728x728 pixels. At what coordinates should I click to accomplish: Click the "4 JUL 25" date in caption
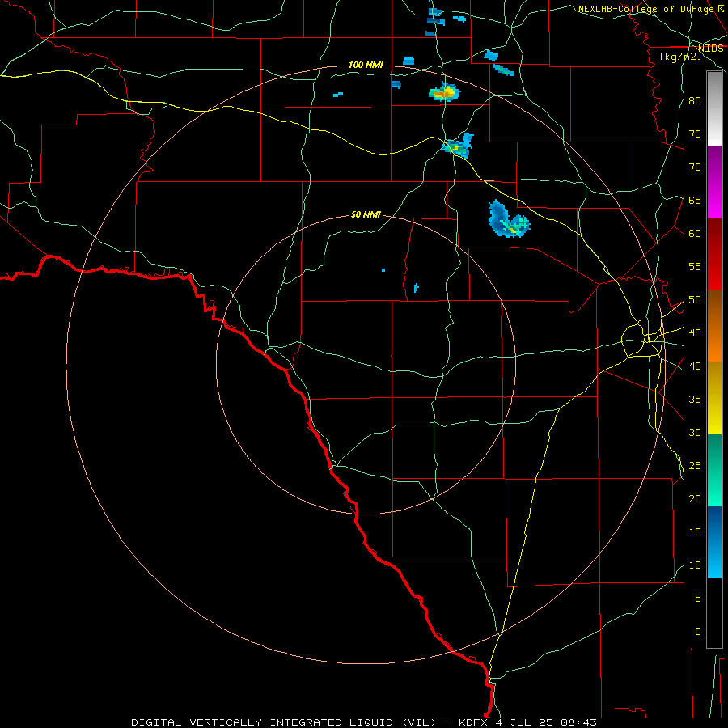coord(526,722)
